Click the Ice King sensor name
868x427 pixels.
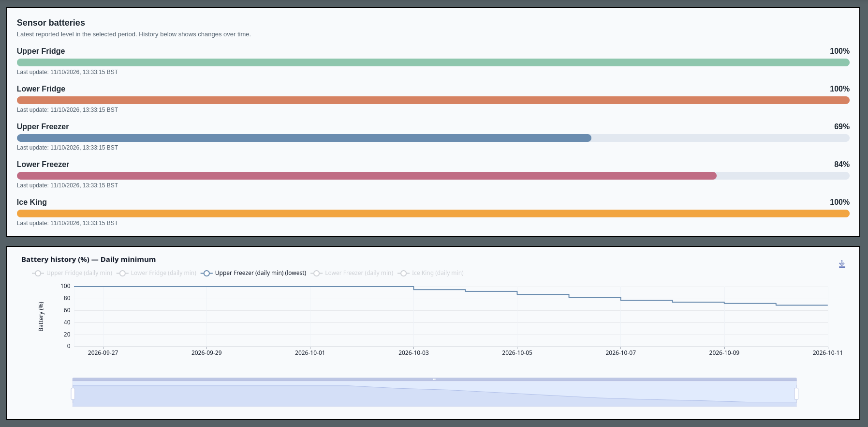click(x=32, y=202)
